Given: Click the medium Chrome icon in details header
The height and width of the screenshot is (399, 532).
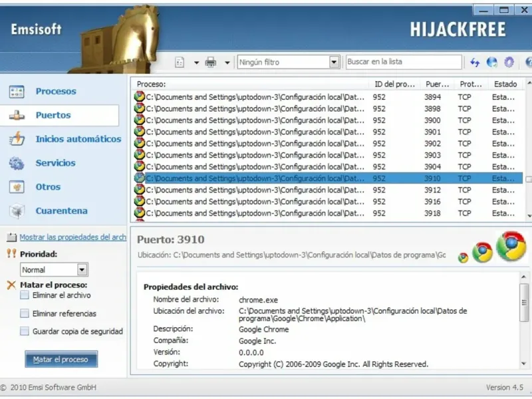Looking at the screenshot, I should [x=483, y=253].
